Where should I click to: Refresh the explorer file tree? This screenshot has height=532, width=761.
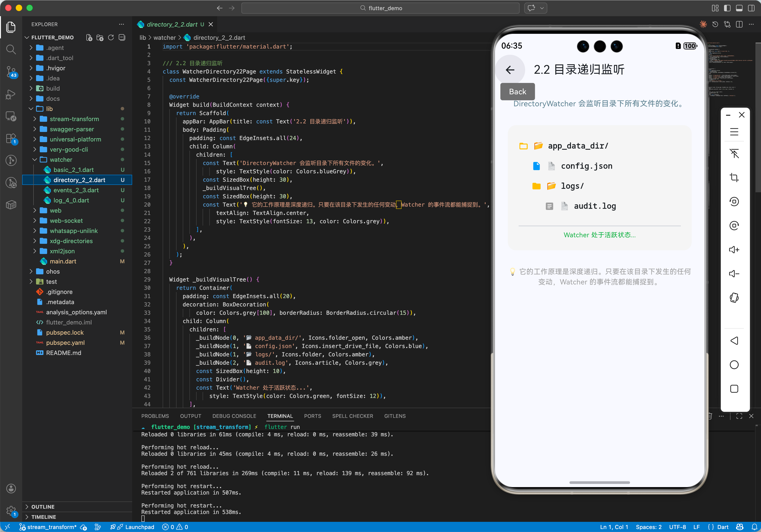[111, 37]
